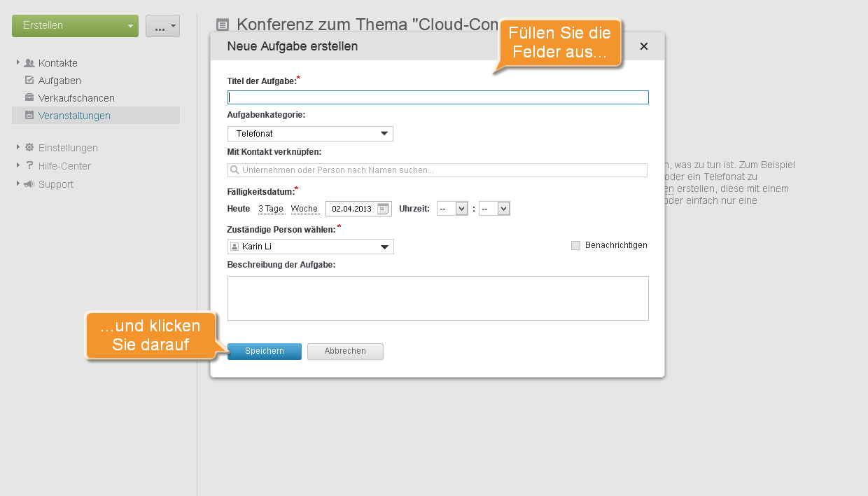Click the Fälligkeitsdatum date field 02.04.2013
This screenshot has height=496, width=868.
point(358,208)
